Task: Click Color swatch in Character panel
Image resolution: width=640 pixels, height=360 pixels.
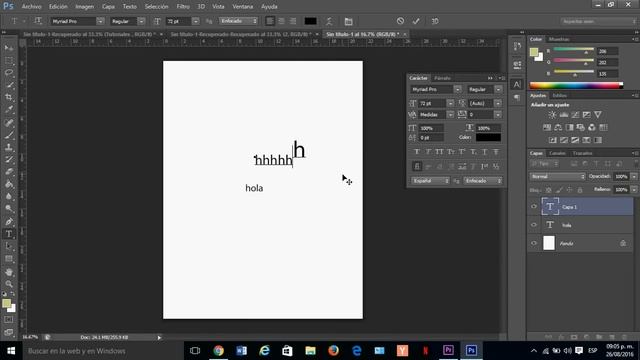Action: point(488,138)
